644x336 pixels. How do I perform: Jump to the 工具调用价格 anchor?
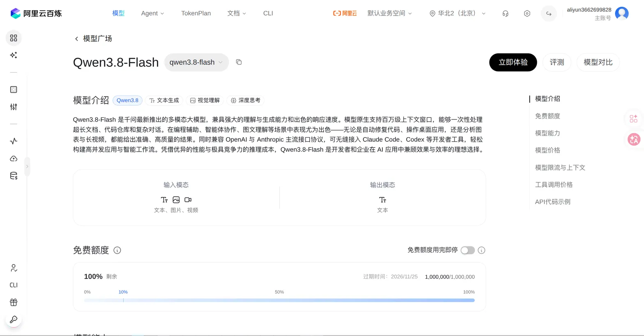554,184
